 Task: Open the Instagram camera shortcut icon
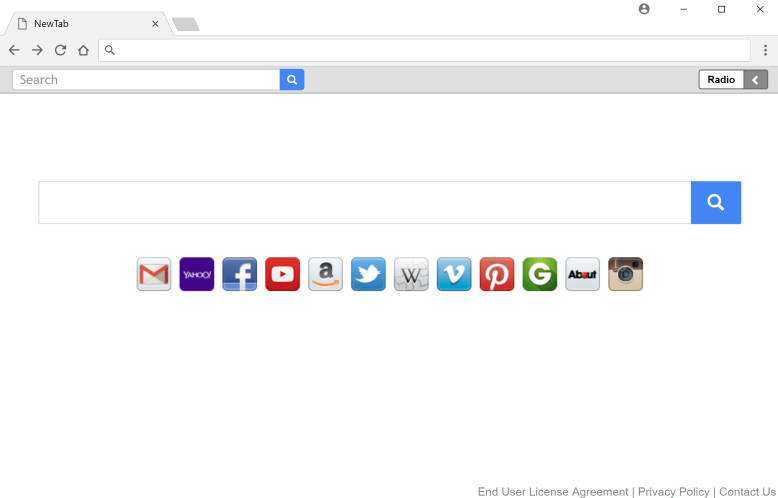pos(626,274)
